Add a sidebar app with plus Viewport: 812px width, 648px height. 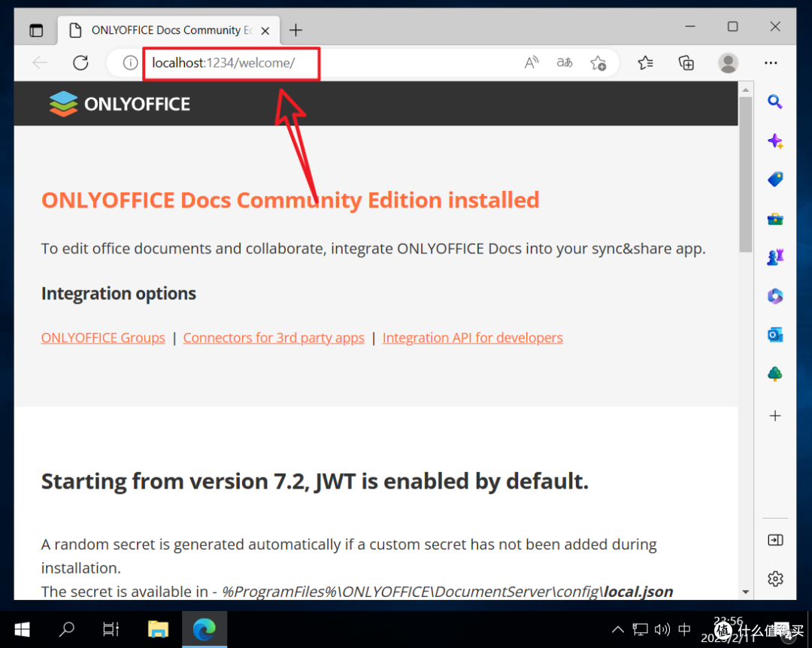[x=774, y=416]
